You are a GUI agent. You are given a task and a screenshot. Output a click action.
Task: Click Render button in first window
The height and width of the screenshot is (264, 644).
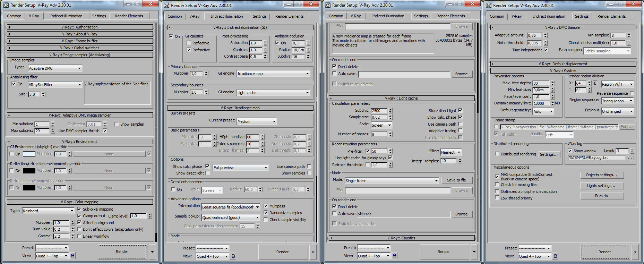coord(122,252)
